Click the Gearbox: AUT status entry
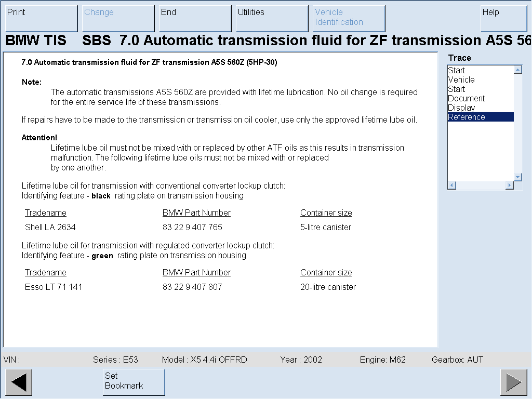 (x=457, y=360)
